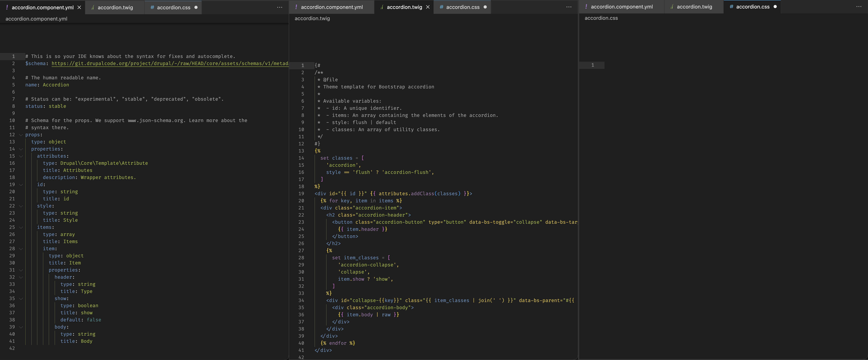The height and width of the screenshot is (360, 868).
Task: Switch to accordion.twig tab in left pane
Action: click(x=115, y=7)
